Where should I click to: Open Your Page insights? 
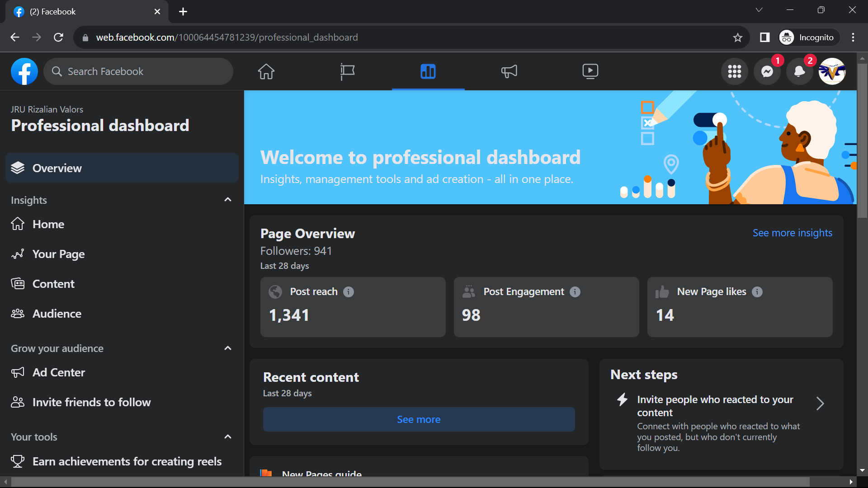[122, 254]
